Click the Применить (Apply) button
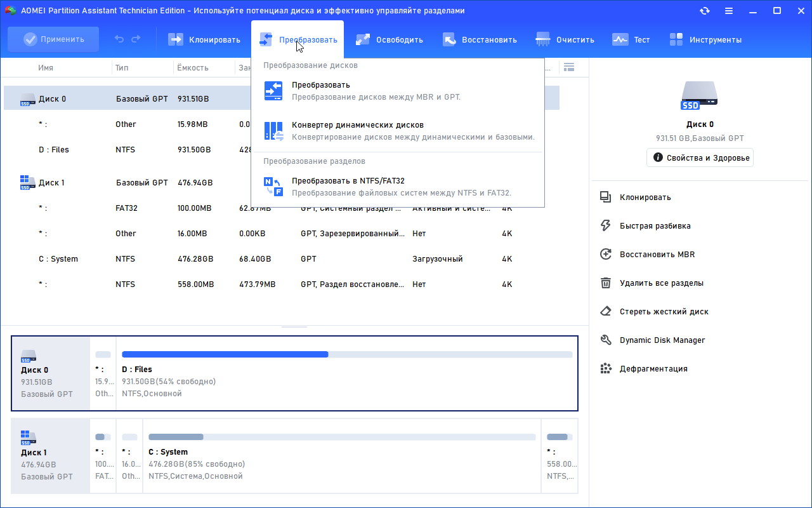812x508 pixels. click(x=53, y=39)
